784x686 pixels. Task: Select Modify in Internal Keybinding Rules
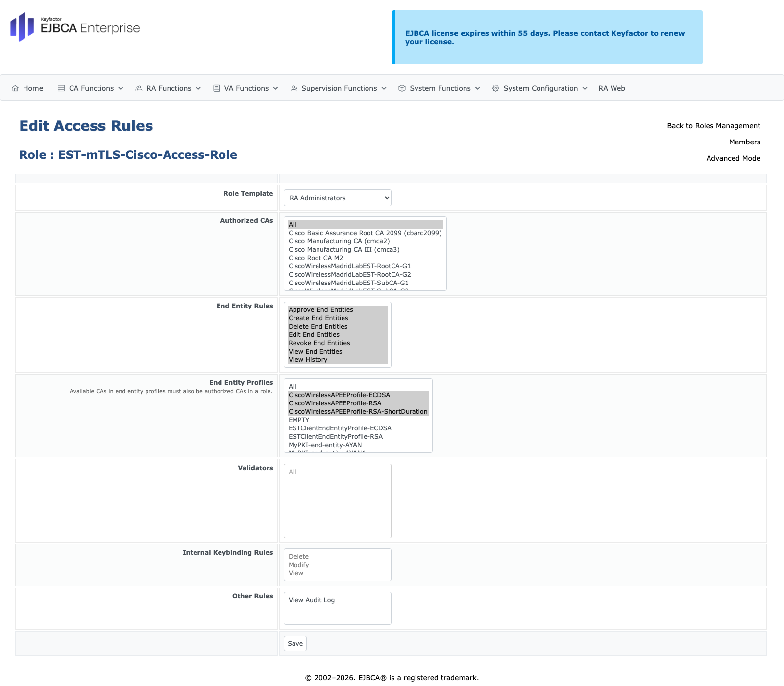pyautogui.click(x=338, y=565)
